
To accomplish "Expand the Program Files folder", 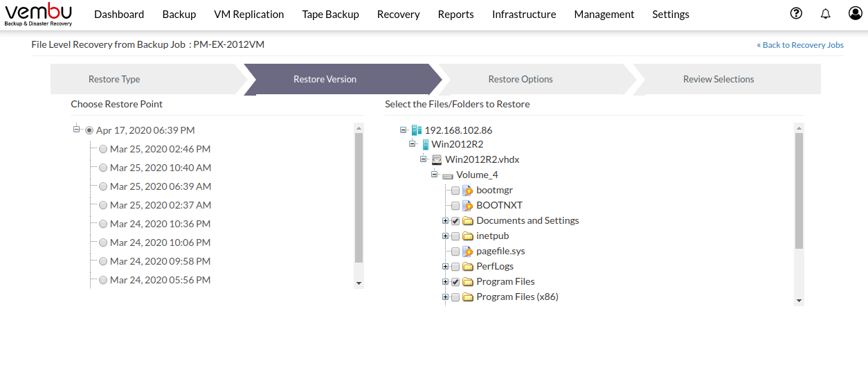I will tap(445, 281).
